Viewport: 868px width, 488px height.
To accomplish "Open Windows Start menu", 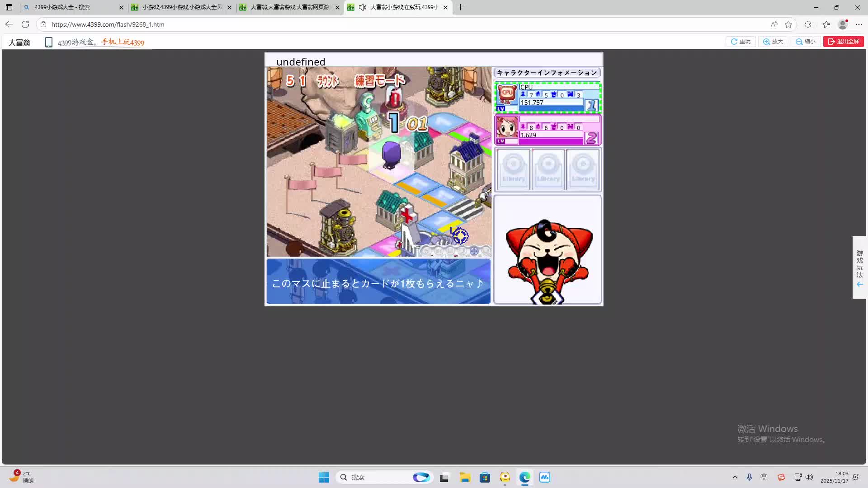I will [x=324, y=477].
